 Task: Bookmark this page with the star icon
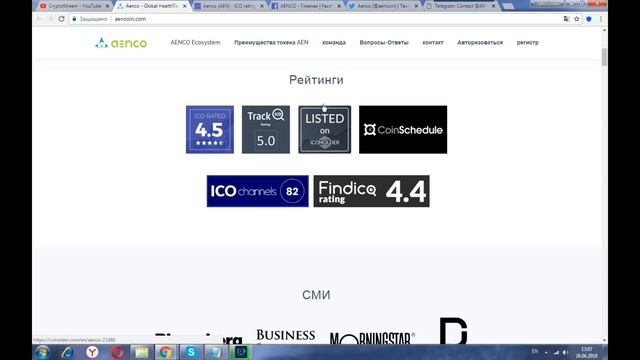coord(577,19)
